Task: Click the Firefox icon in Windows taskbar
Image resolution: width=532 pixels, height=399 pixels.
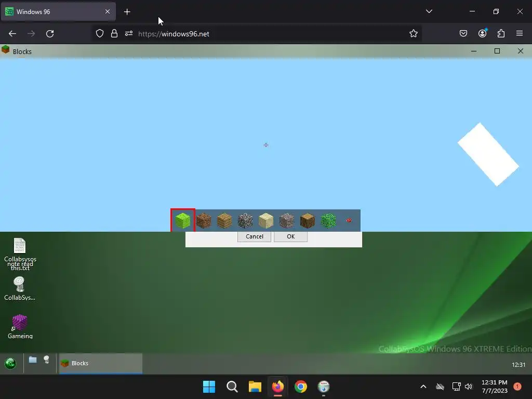Action: click(278, 387)
